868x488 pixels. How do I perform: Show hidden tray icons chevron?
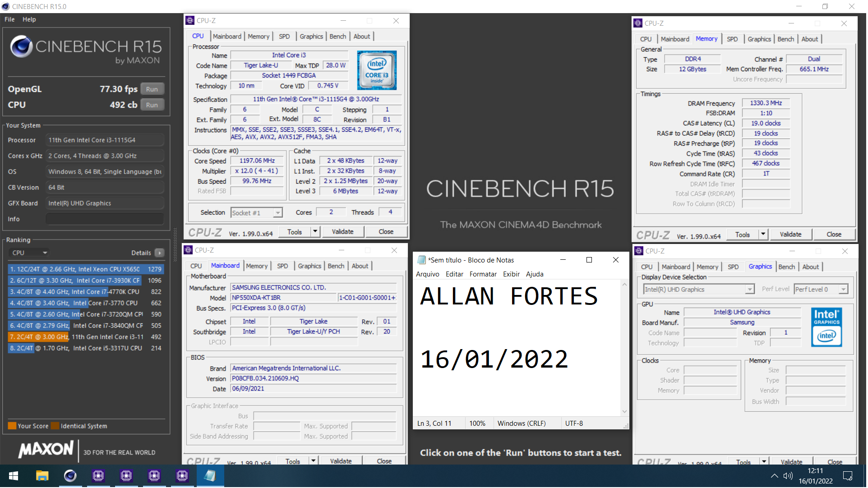coord(775,476)
